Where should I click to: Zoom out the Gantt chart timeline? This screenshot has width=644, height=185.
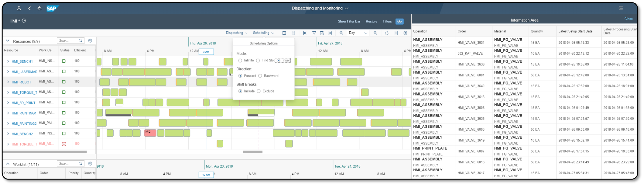[341, 33]
